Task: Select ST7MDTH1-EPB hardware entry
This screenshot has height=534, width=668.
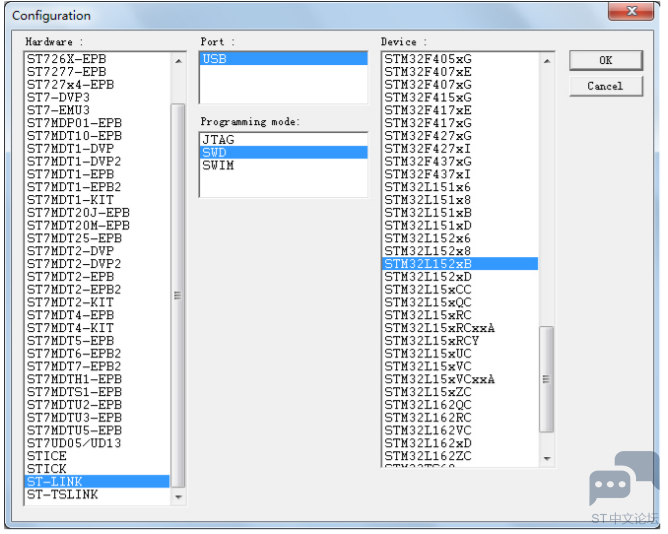Action: 97,379
